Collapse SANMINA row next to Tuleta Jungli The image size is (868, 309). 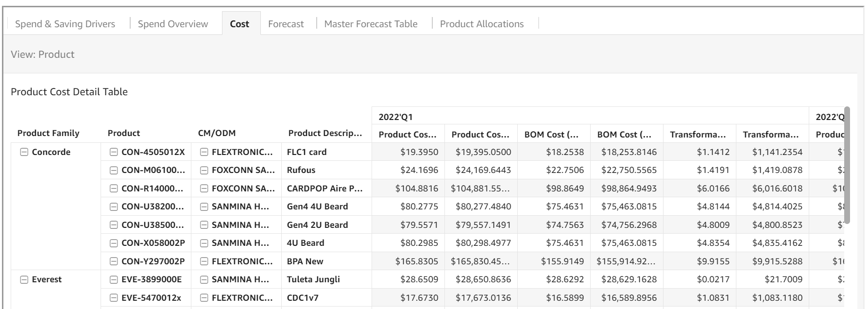pyautogui.click(x=204, y=280)
